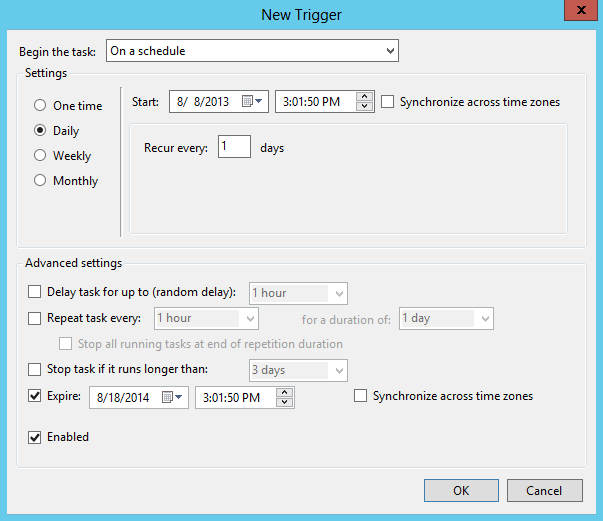The height and width of the screenshot is (521, 603).
Task: Select the One time radio option
Action: (x=40, y=106)
